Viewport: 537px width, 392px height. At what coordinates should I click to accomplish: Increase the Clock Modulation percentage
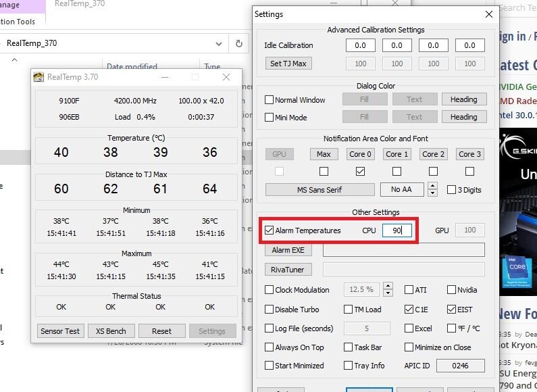[x=388, y=286]
